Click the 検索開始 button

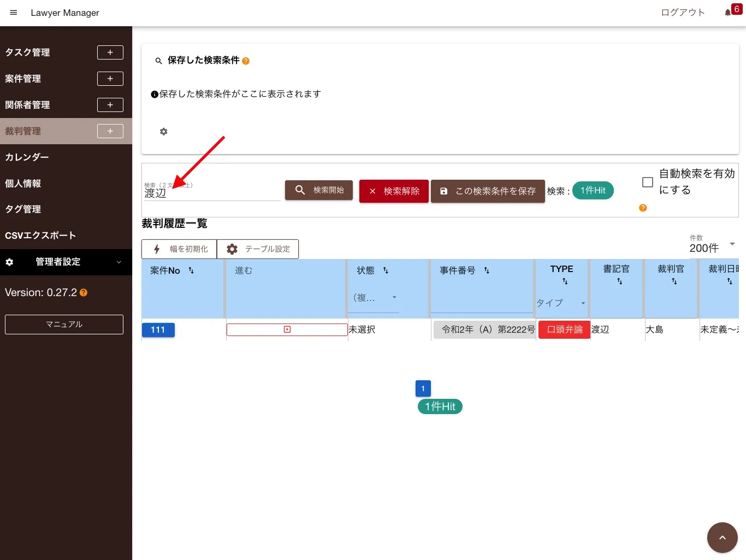pyautogui.click(x=319, y=190)
